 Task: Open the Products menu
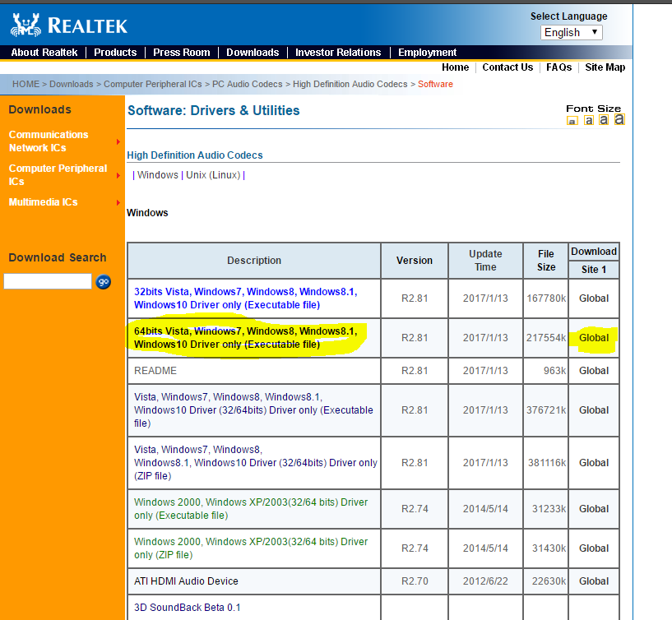pyautogui.click(x=115, y=53)
